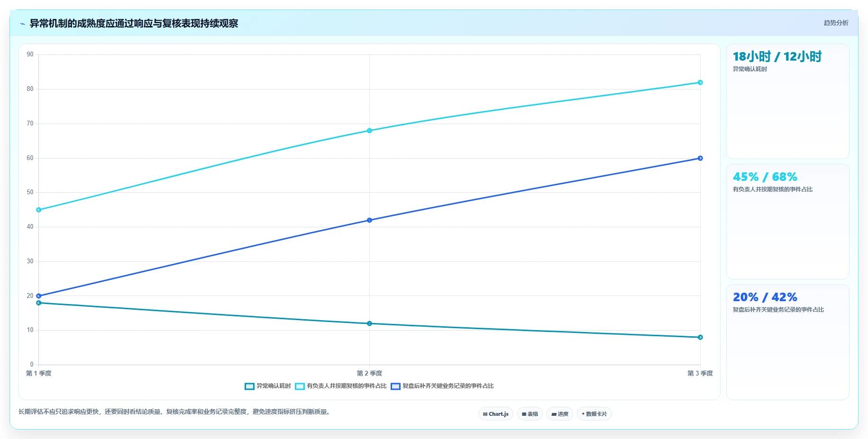Click the y-axis label 50
This screenshot has width=868, height=439.
(30, 192)
